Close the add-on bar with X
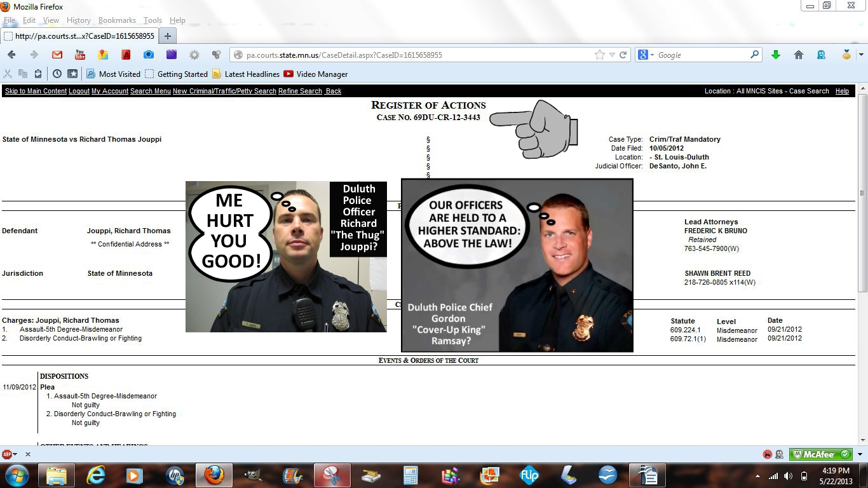The width and height of the screenshot is (868, 488). click(x=27, y=454)
